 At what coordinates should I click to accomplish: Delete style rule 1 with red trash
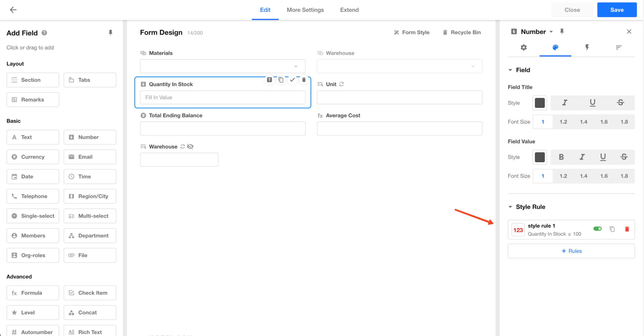[x=627, y=229]
